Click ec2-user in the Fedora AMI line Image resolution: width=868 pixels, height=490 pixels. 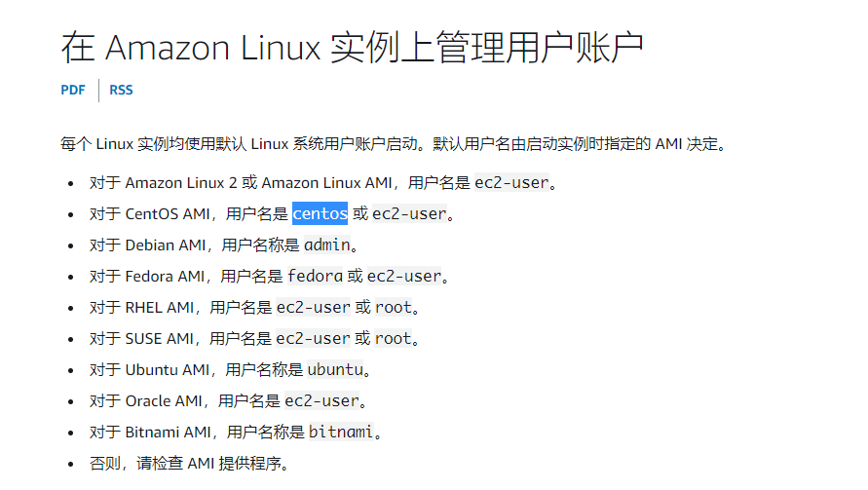[x=404, y=276]
